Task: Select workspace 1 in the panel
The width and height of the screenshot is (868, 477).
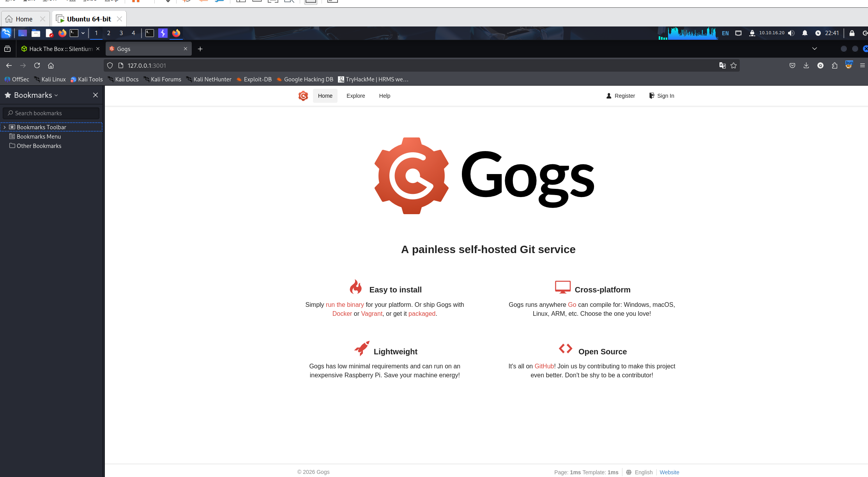Action: (96, 33)
